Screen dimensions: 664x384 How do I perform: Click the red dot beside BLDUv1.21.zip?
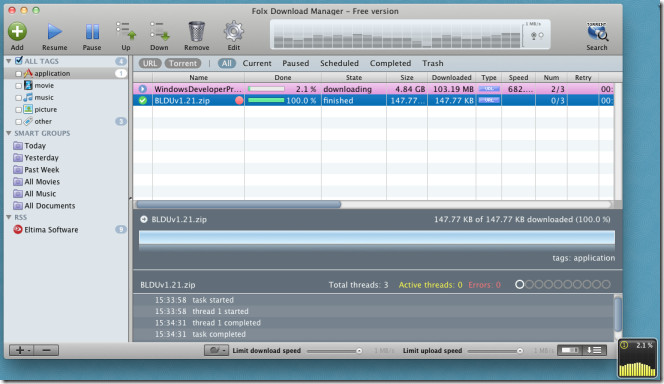239,100
